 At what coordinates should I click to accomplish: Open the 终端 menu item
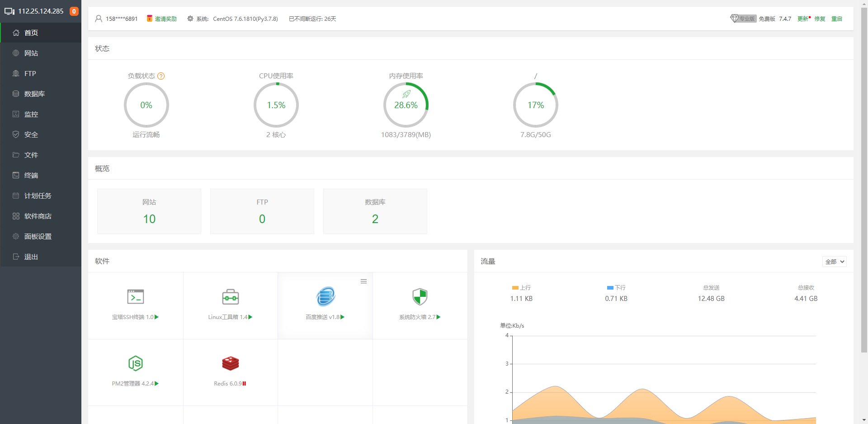coord(41,175)
